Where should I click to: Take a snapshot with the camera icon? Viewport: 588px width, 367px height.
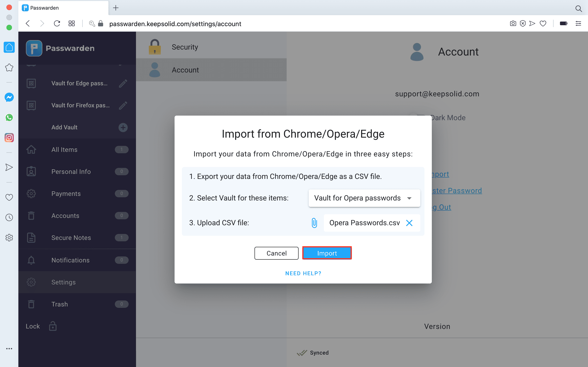[x=513, y=24]
